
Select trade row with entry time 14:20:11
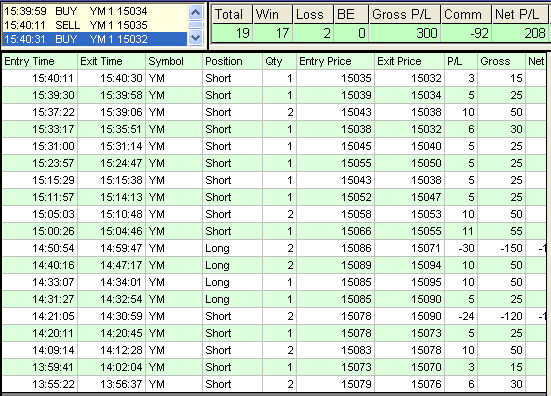[x=274, y=333]
